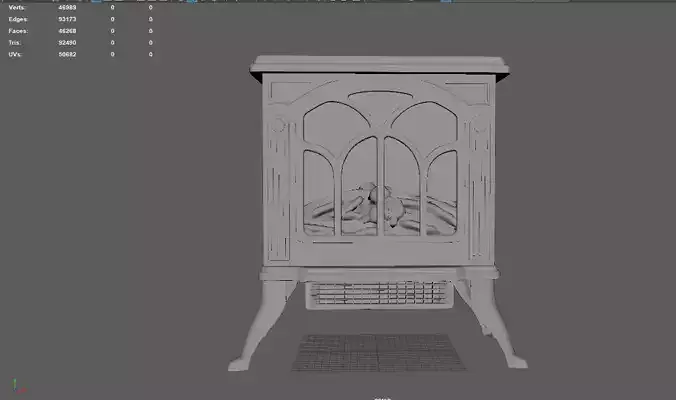This screenshot has width=676, height=400.
Task: Click the "Verts:" label in poly count HUD
Action: [17, 7]
